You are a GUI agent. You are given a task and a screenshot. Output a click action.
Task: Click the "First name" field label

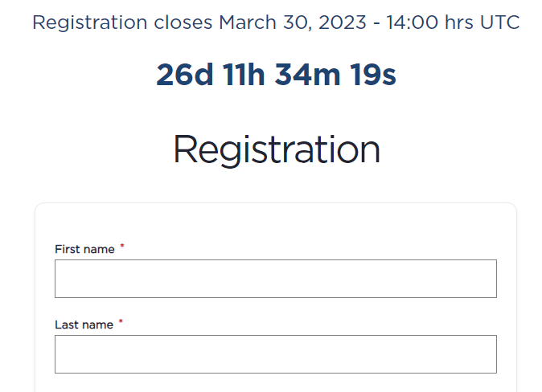84,250
